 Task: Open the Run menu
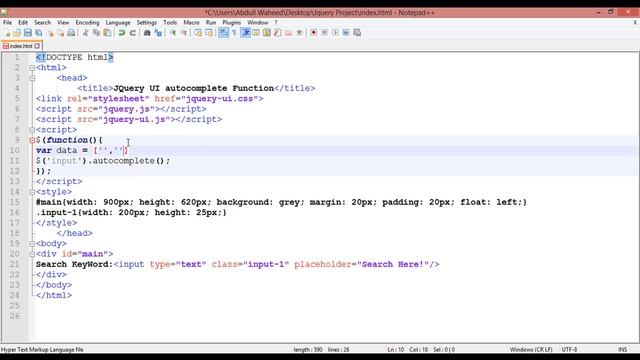tap(211, 22)
